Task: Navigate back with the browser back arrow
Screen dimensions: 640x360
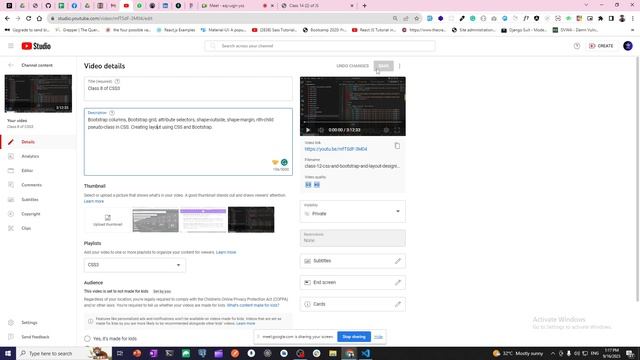Action: click(x=7, y=18)
